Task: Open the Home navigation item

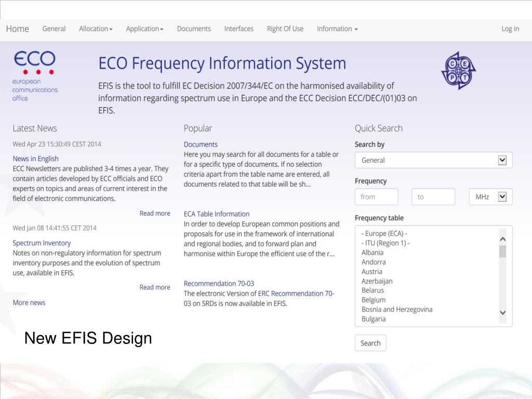Action: point(17,29)
